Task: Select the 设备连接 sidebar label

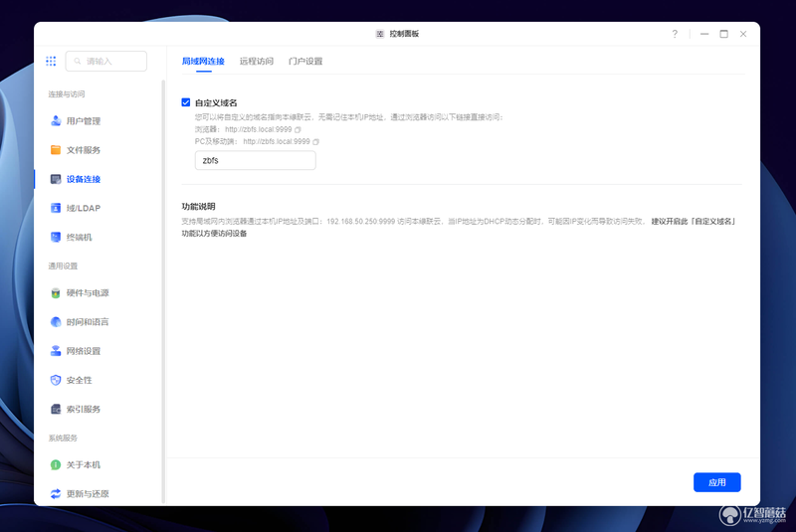Action: (x=84, y=179)
